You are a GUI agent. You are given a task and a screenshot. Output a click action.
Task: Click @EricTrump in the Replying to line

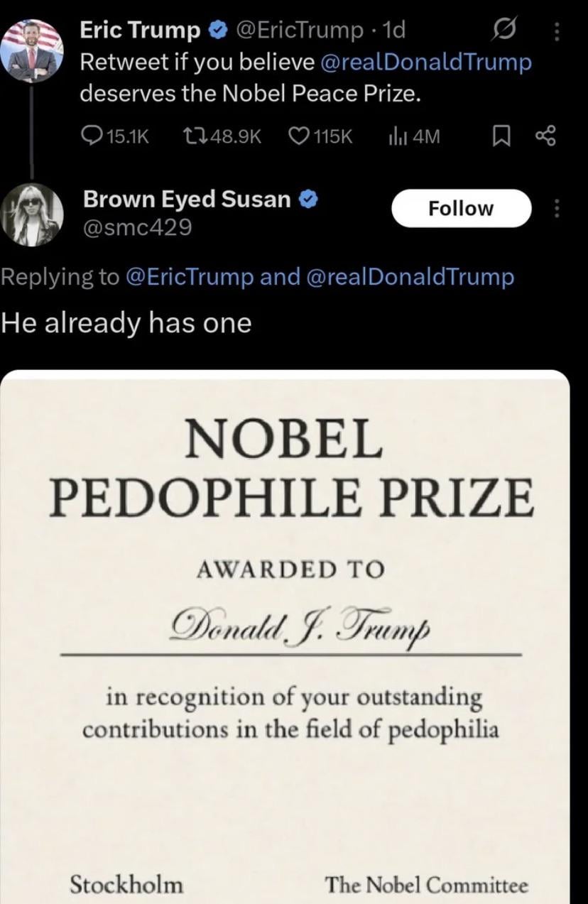coord(189,277)
